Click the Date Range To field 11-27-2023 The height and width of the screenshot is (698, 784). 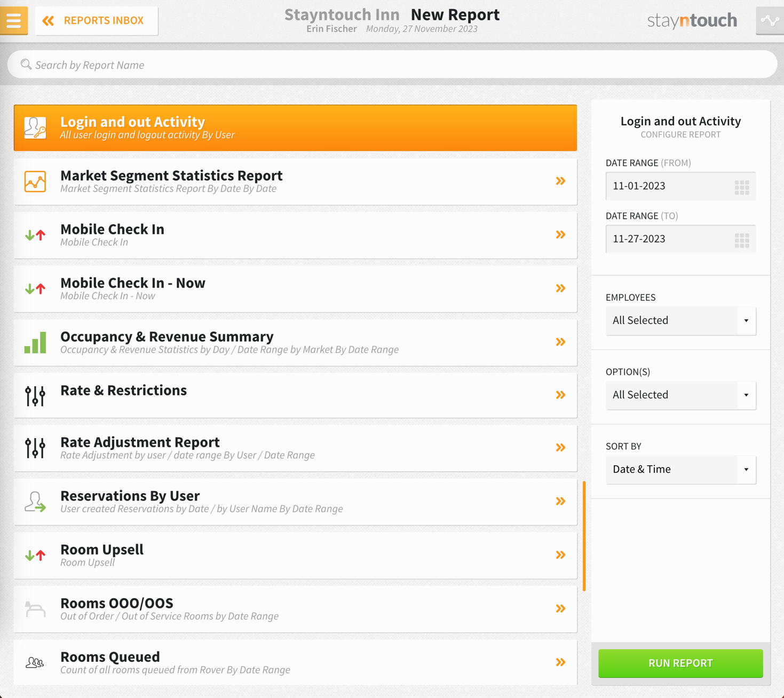(x=680, y=239)
